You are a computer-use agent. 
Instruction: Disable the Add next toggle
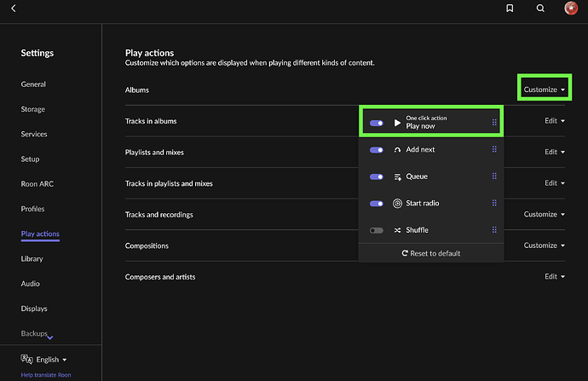(376, 150)
